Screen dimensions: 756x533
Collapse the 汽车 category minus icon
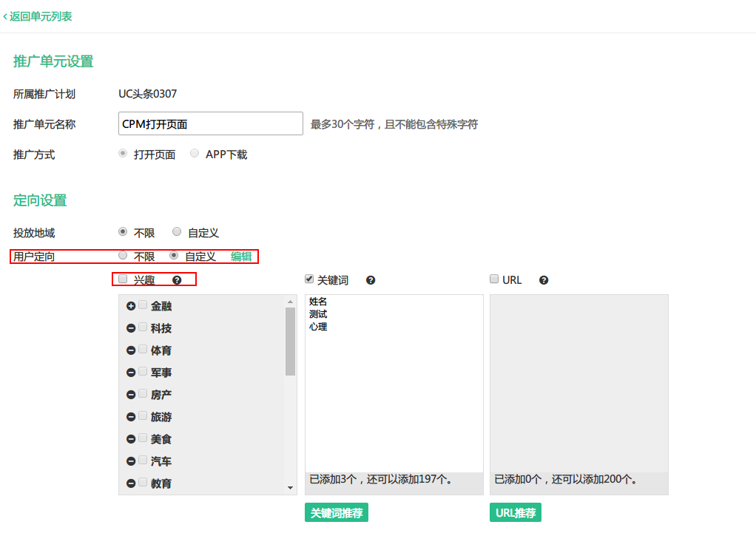click(x=131, y=461)
